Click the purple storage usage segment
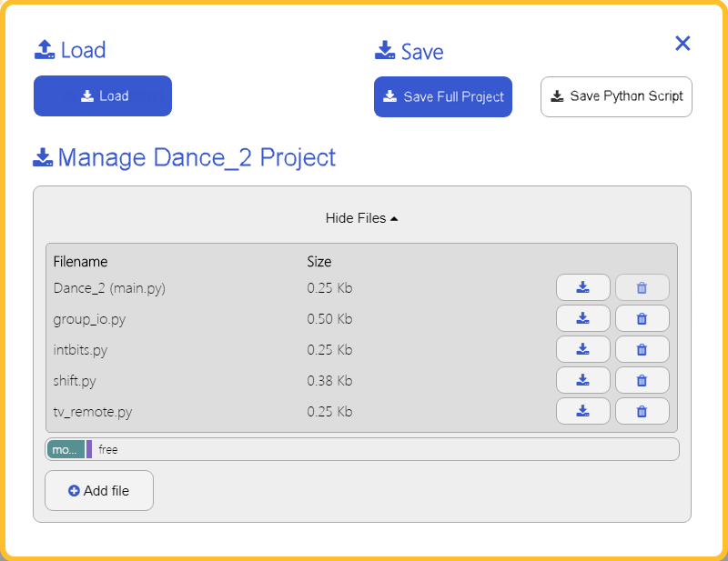This screenshot has width=728, height=561. 89,449
